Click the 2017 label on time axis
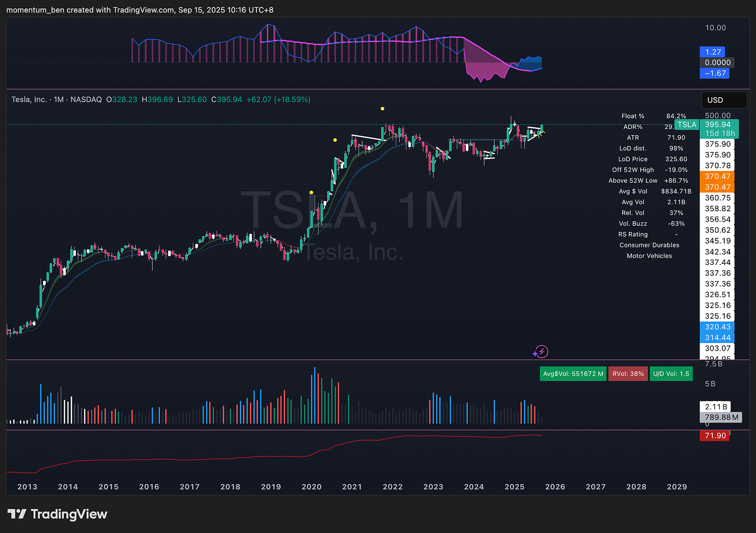Screen dimensions: 756x533 [x=190, y=487]
